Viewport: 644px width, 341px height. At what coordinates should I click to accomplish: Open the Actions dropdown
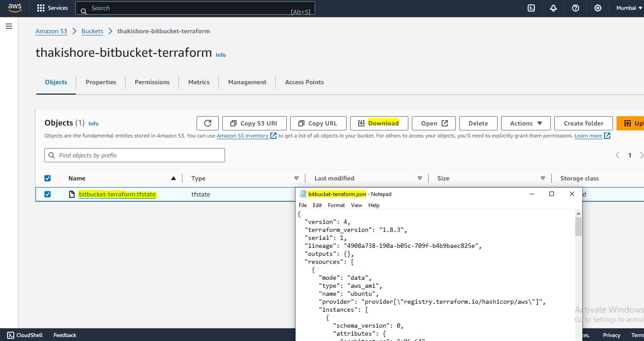[x=525, y=123]
